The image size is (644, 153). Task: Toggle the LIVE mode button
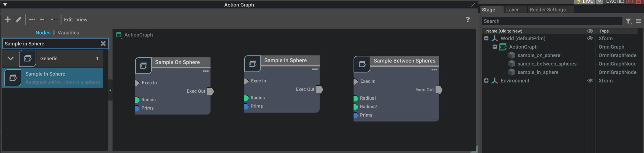pyautogui.click(x=585, y=2)
